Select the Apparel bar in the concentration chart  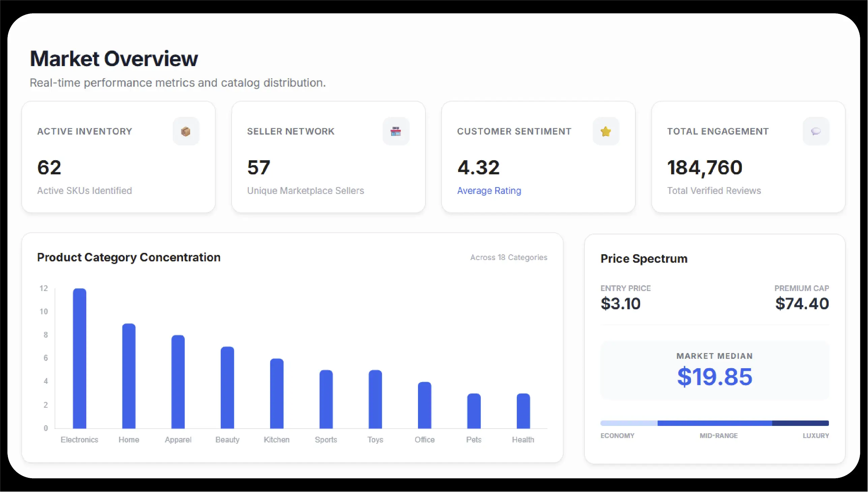pyautogui.click(x=178, y=382)
